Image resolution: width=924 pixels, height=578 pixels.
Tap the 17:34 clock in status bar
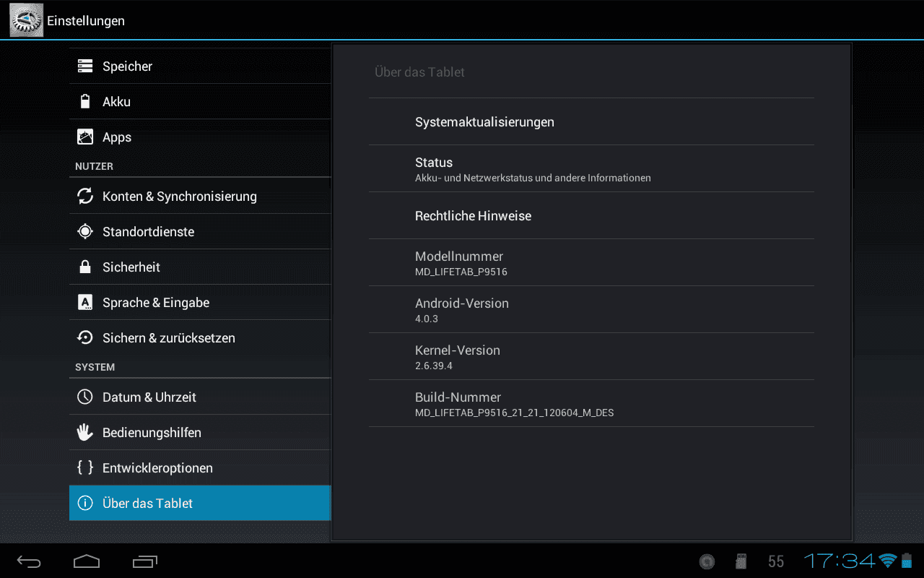840,561
